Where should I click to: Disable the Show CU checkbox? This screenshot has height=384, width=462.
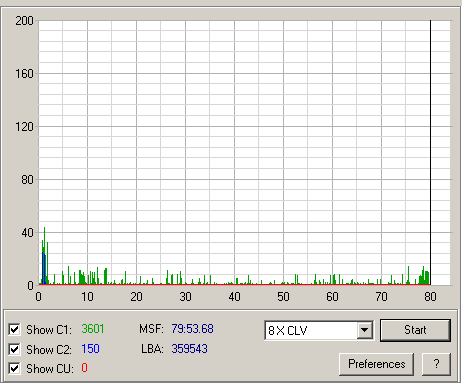(14, 368)
